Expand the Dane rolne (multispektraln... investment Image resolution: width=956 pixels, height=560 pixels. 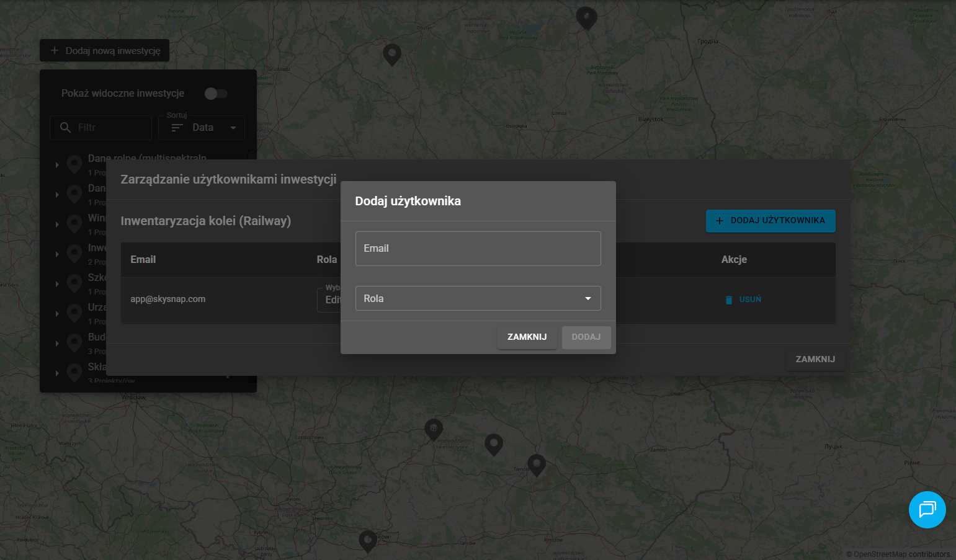(57, 165)
